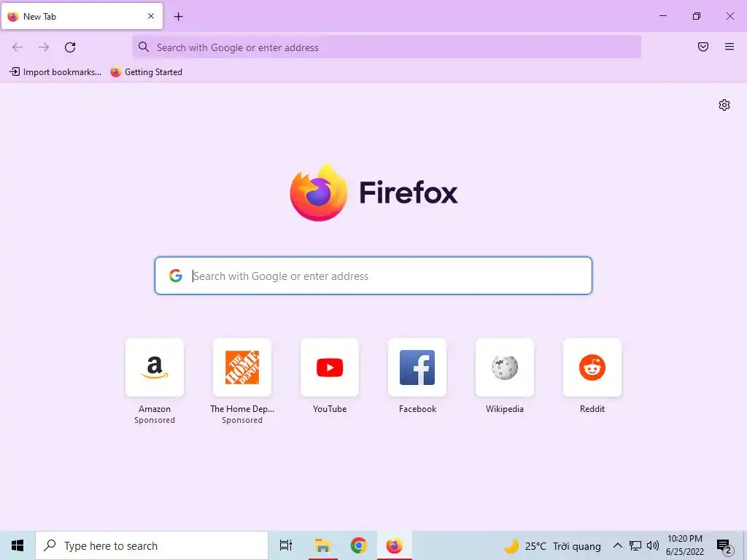Open network status tray icon
747x560 pixels.
coord(635,545)
